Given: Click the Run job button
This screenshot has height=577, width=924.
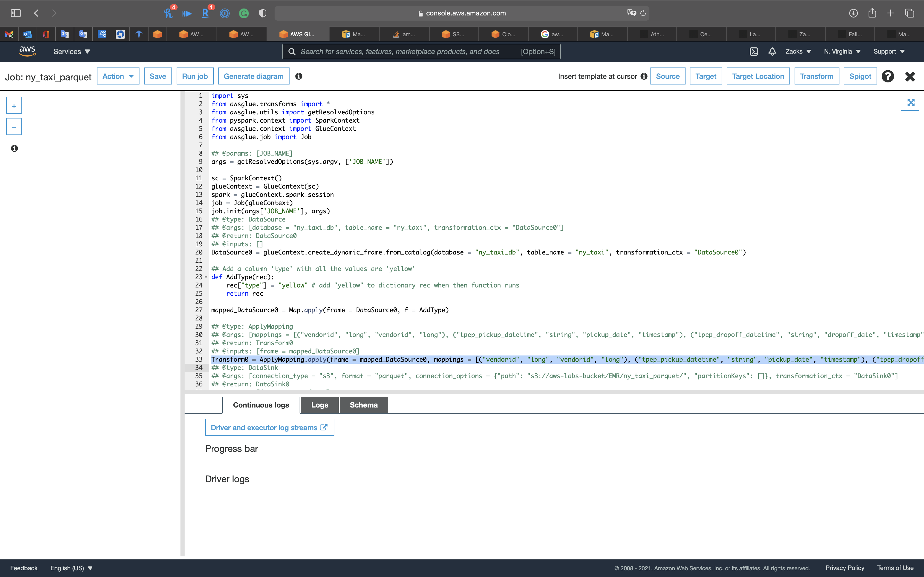Looking at the screenshot, I should point(195,76).
